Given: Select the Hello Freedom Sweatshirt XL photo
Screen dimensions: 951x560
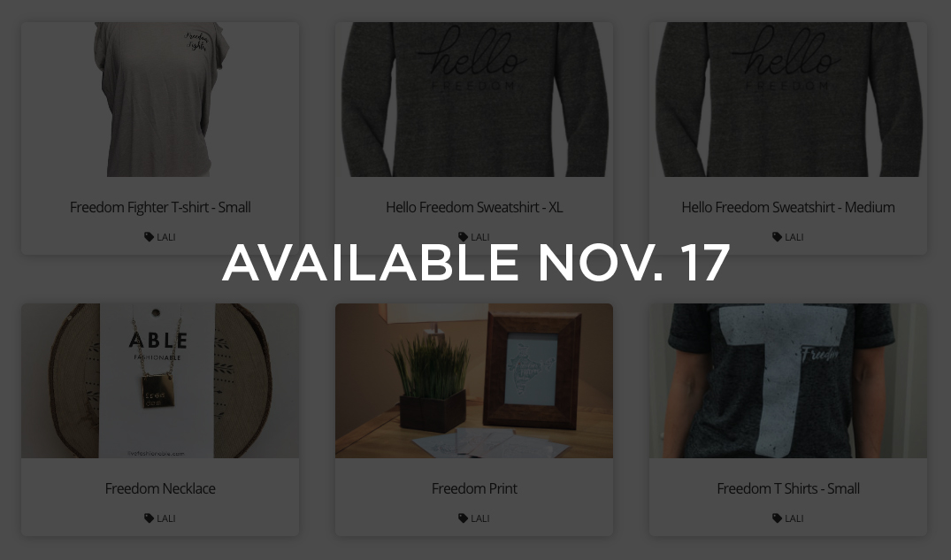Looking at the screenshot, I should pyautogui.click(x=474, y=99).
